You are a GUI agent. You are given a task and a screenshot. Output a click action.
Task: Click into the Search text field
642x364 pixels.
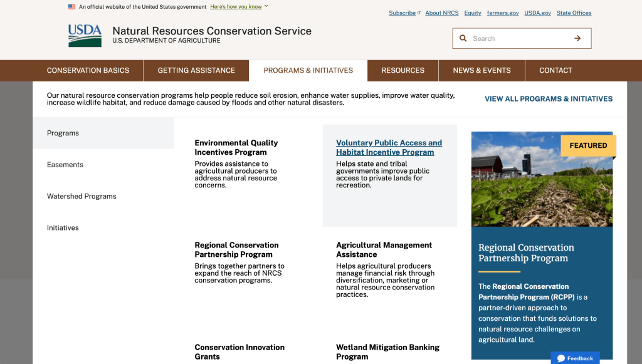click(519, 38)
